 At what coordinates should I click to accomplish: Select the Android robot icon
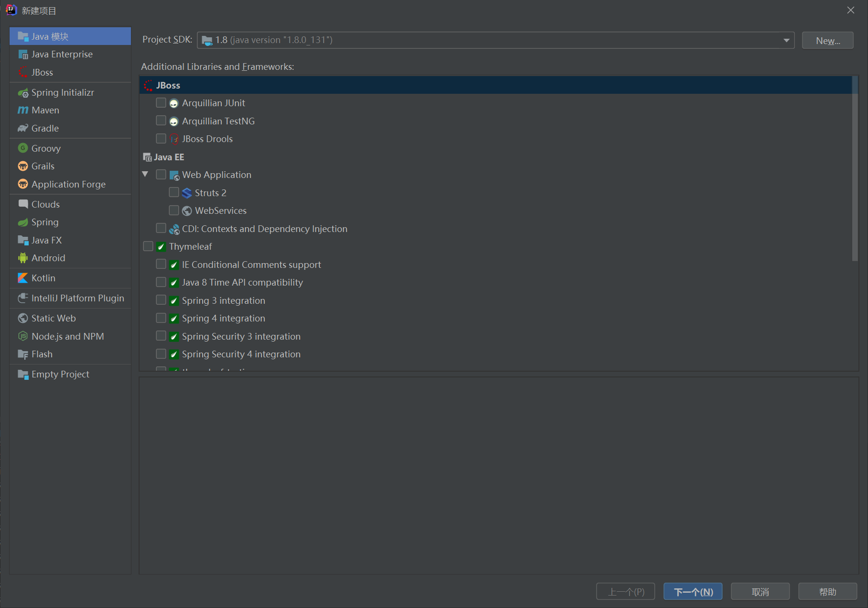pyautogui.click(x=23, y=258)
